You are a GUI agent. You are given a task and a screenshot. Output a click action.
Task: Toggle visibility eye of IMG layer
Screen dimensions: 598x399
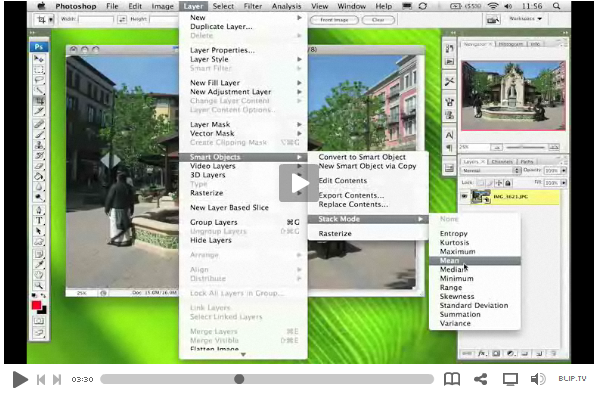[464, 196]
